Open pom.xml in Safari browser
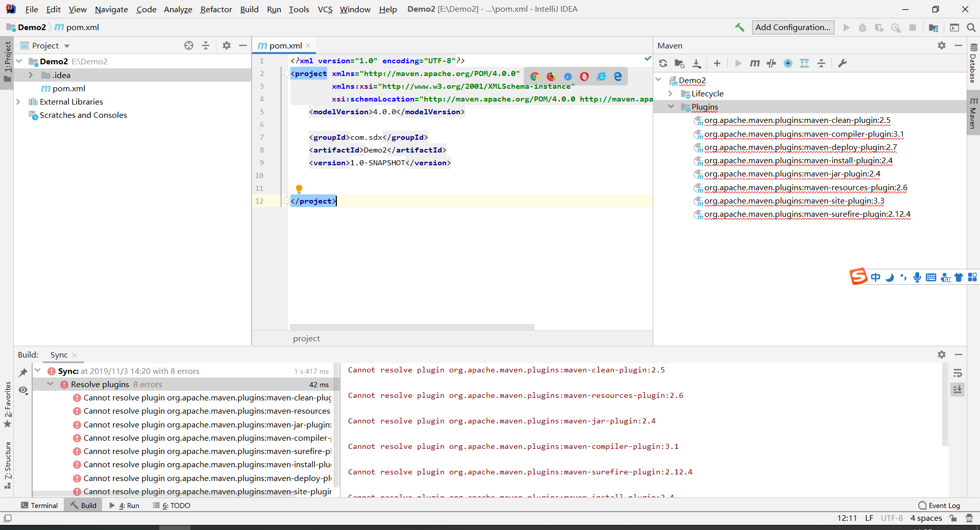 (x=568, y=77)
